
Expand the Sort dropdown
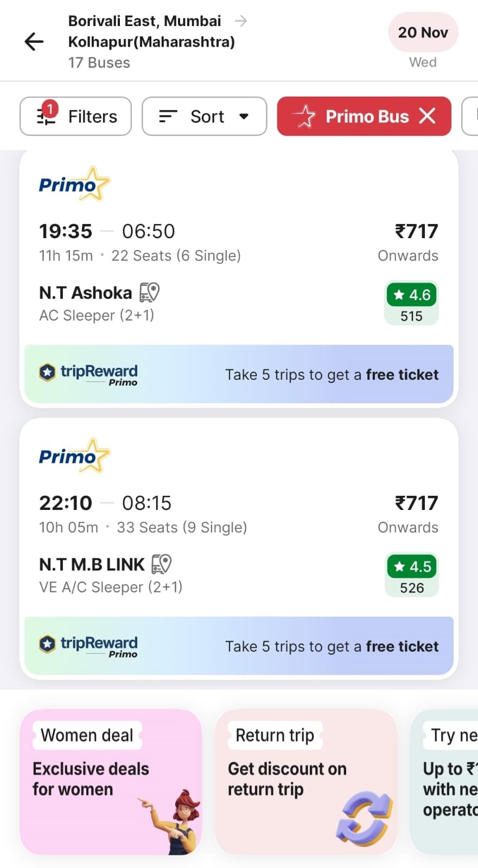pos(204,116)
